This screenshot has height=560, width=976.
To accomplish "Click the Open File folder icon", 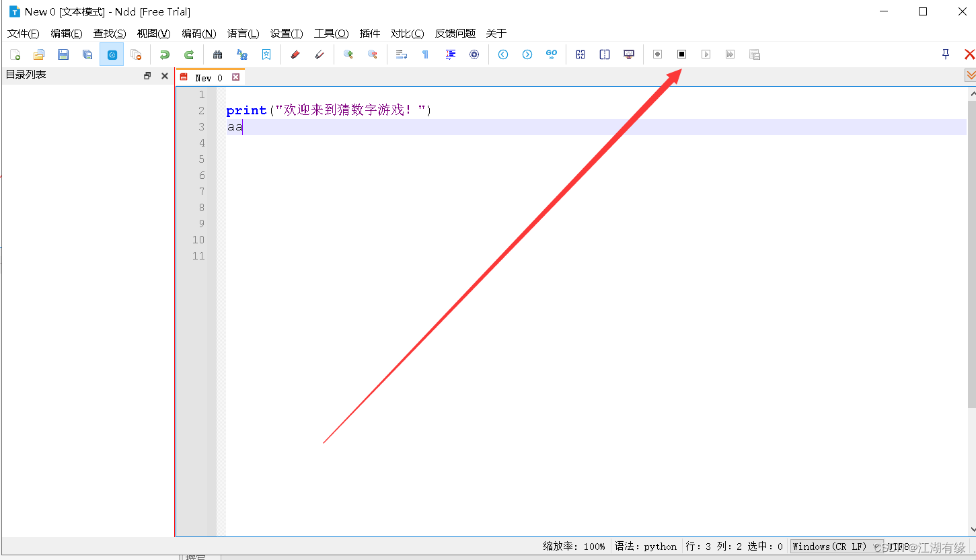I will point(39,54).
